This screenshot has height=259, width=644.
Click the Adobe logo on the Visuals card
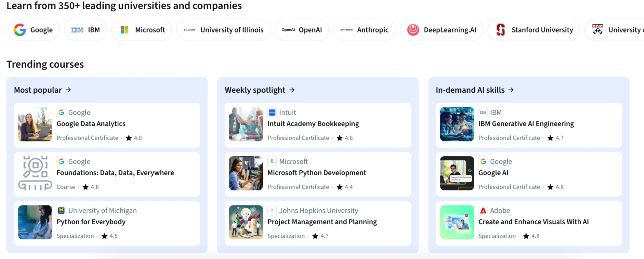coord(483,210)
